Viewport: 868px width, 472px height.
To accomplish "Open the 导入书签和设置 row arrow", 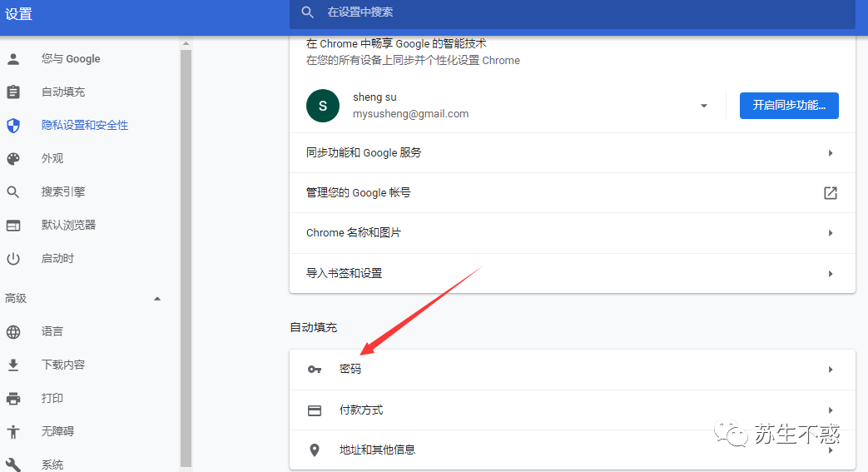I will (831, 274).
